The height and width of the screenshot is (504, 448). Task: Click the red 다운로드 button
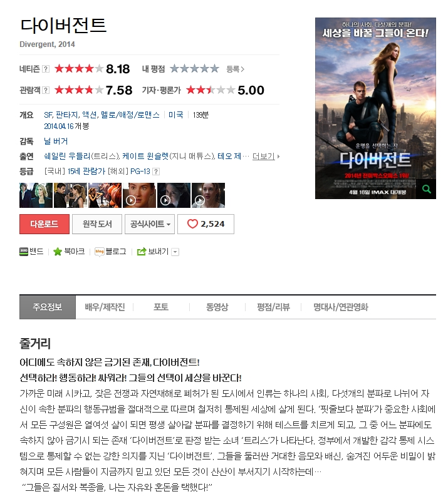[x=44, y=224]
